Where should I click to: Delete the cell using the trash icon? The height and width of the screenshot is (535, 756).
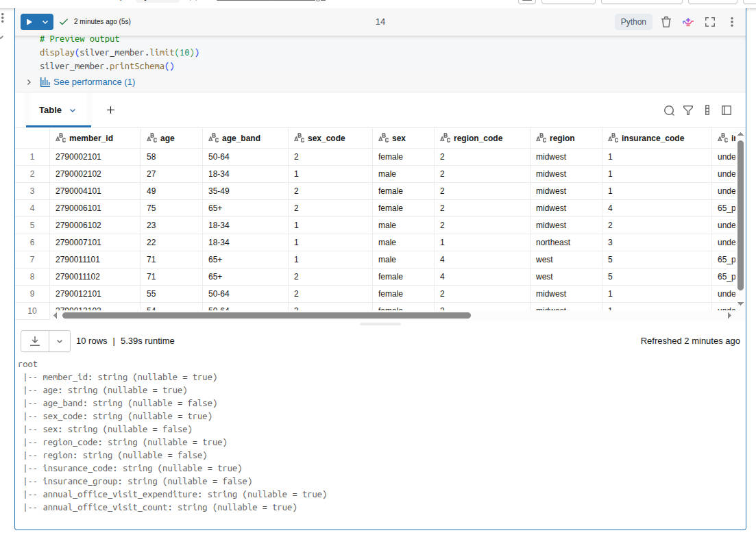point(666,22)
